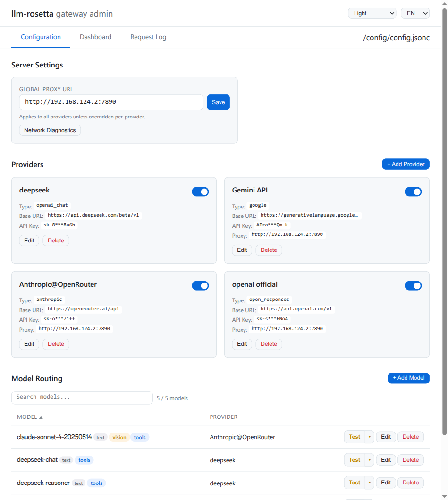Delete the deepseek-reasoner model route

point(410,483)
